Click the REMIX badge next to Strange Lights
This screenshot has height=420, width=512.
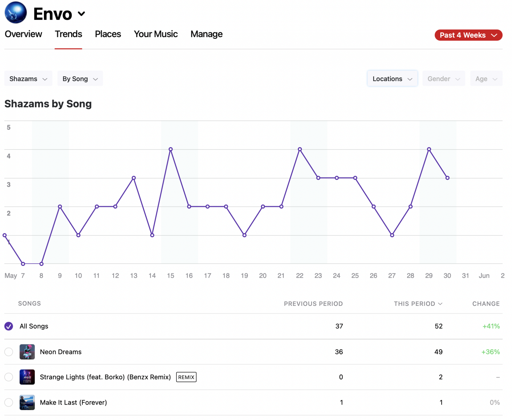[186, 377]
